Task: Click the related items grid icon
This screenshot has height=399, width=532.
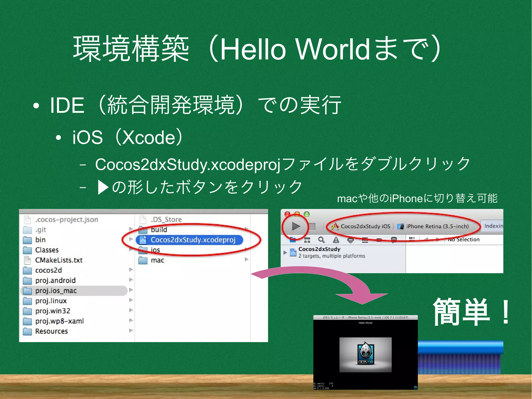Action: [412, 239]
